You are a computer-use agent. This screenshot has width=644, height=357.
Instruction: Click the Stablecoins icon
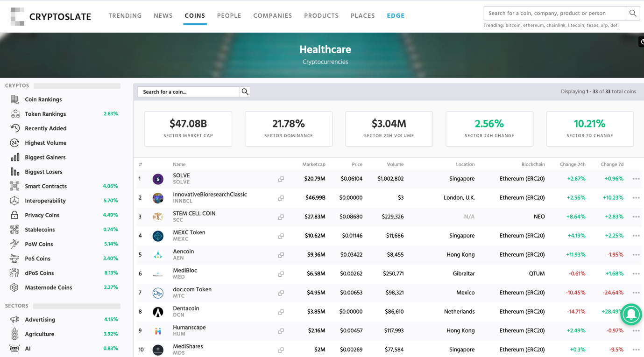15,230
